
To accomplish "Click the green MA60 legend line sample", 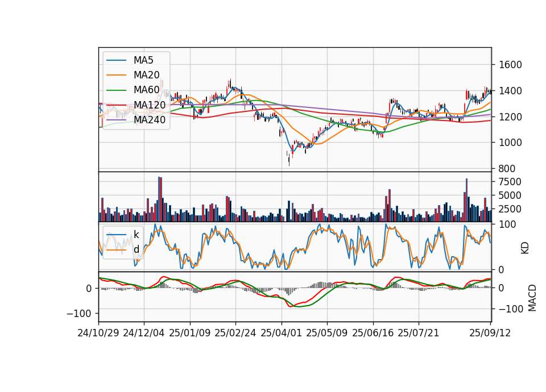I will coord(116,90).
